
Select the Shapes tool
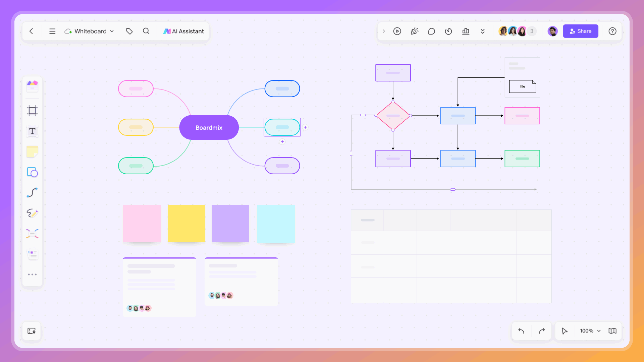point(32,172)
